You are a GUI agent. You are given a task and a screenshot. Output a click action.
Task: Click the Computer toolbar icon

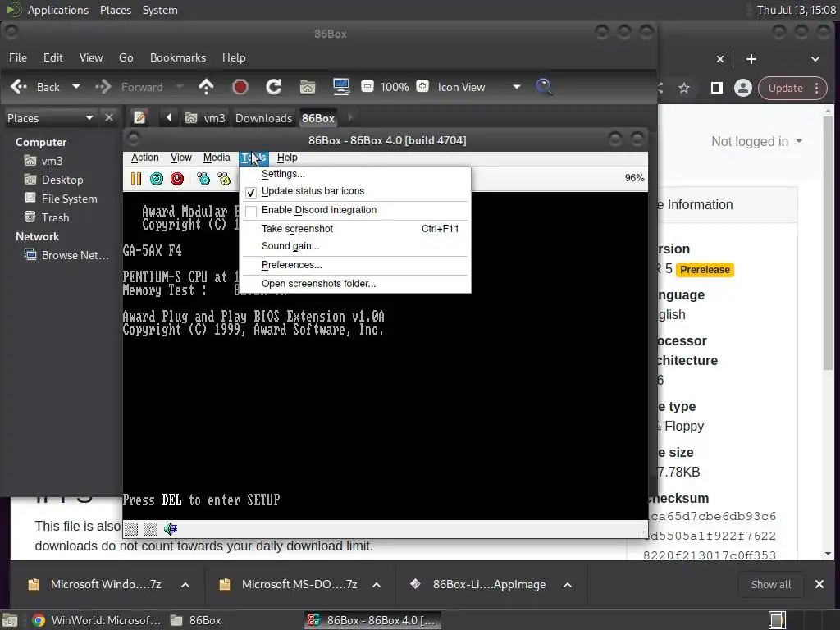pos(341,87)
